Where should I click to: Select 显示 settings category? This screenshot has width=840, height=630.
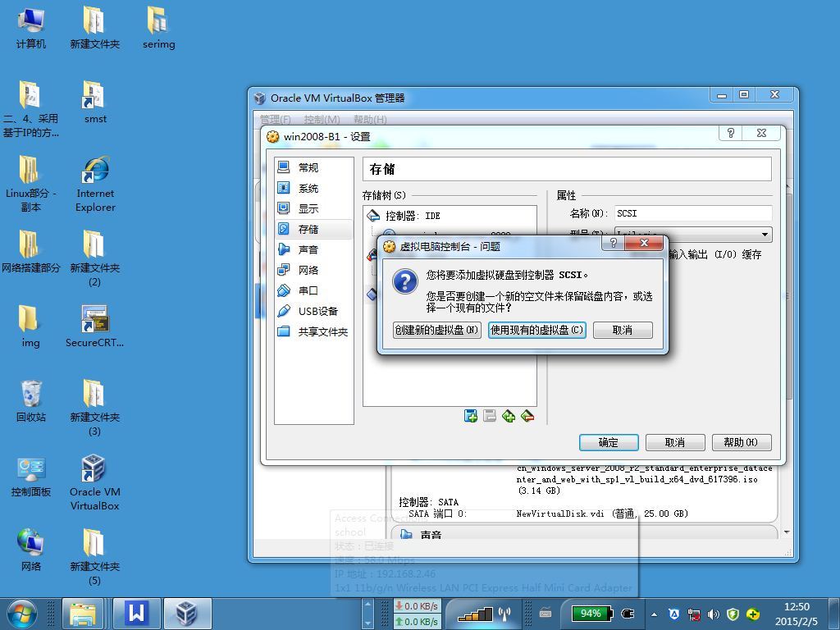point(313,208)
